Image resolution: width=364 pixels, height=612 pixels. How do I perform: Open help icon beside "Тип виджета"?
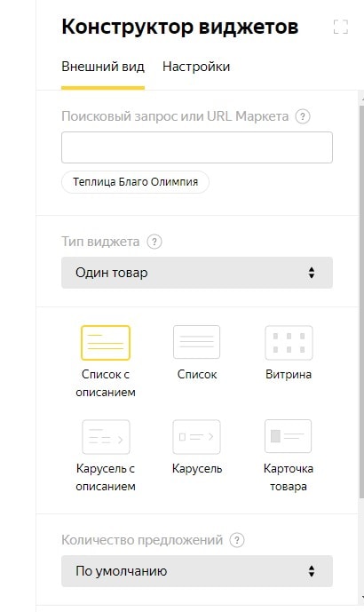click(154, 242)
